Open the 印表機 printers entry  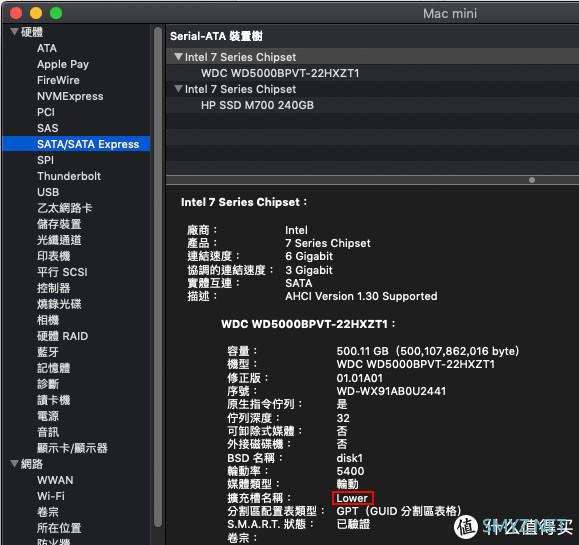pos(54,256)
